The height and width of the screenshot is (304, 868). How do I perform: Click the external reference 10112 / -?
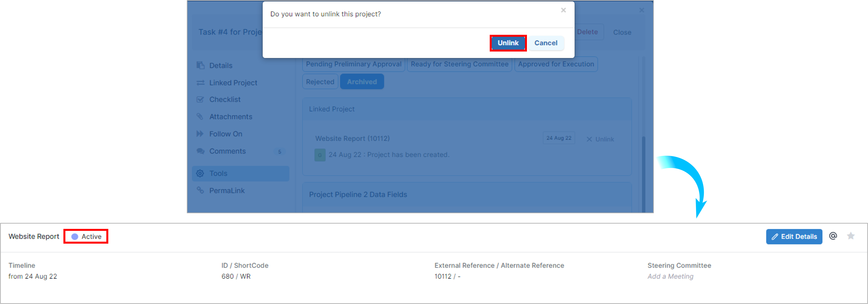point(447,276)
